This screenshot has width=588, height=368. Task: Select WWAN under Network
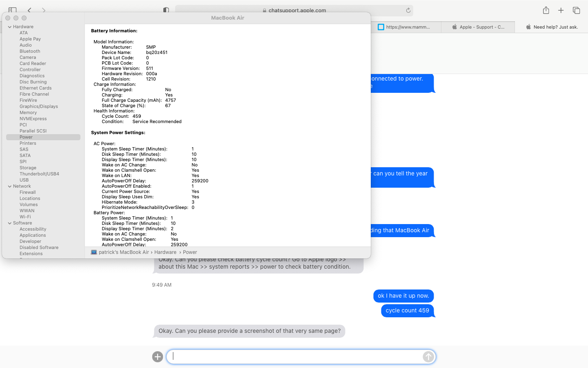click(27, 211)
